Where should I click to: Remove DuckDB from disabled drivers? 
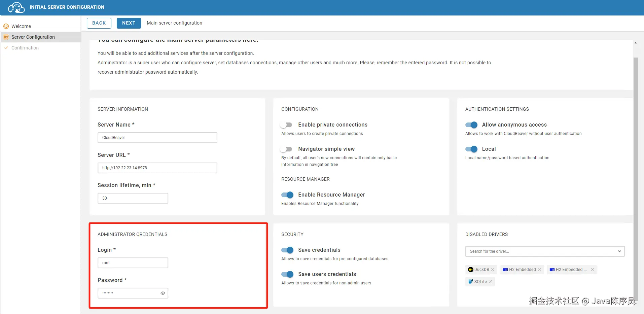(493, 270)
